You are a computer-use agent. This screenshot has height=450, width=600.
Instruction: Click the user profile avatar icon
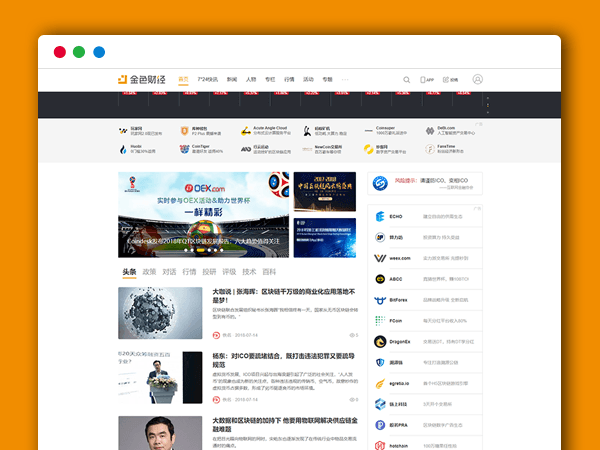point(477,79)
